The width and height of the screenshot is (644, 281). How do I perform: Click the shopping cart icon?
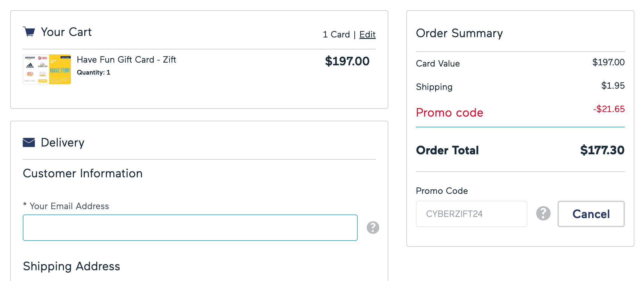(29, 32)
